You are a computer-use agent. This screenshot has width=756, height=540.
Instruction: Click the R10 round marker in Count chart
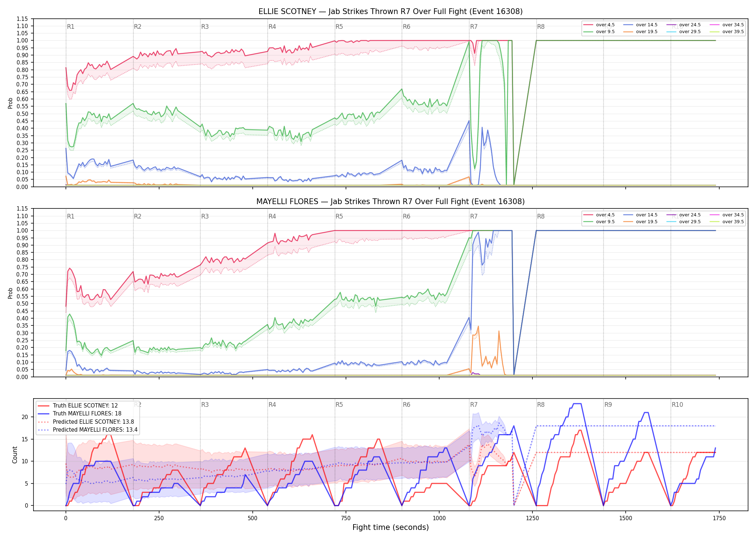[677, 405]
